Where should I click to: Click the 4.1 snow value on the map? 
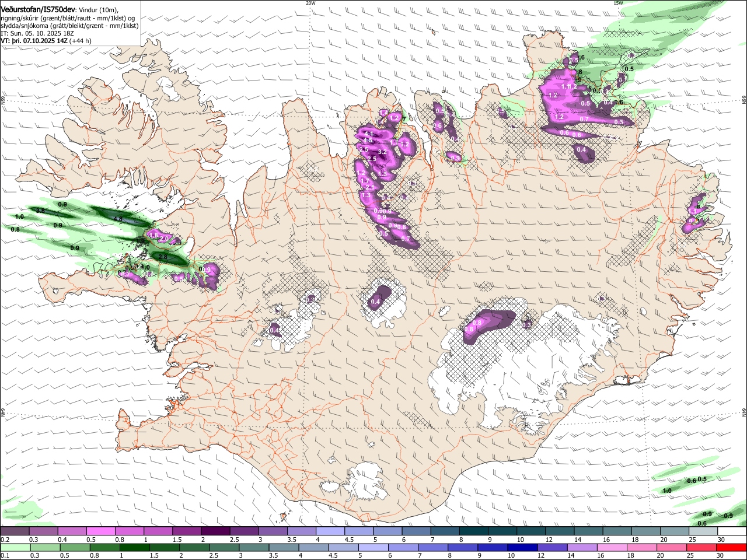(x=369, y=134)
